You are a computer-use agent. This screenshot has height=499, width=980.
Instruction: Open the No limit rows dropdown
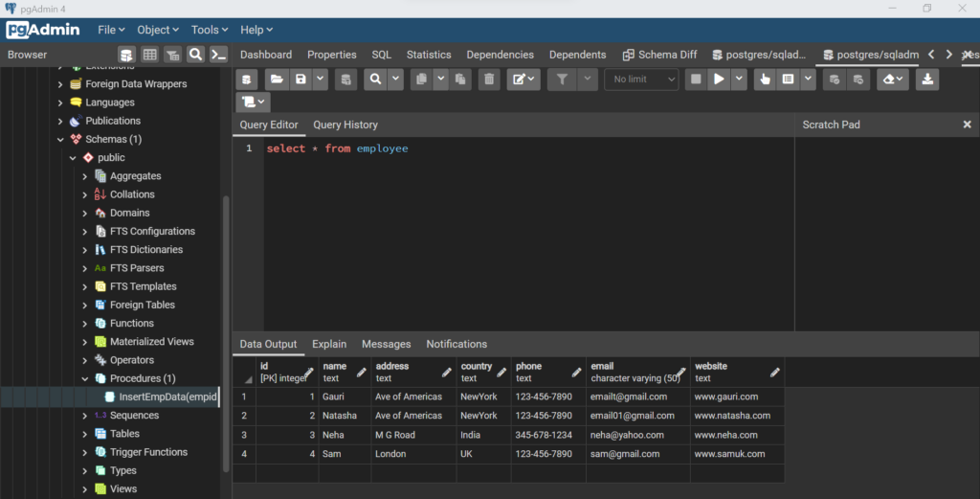[x=641, y=79]
